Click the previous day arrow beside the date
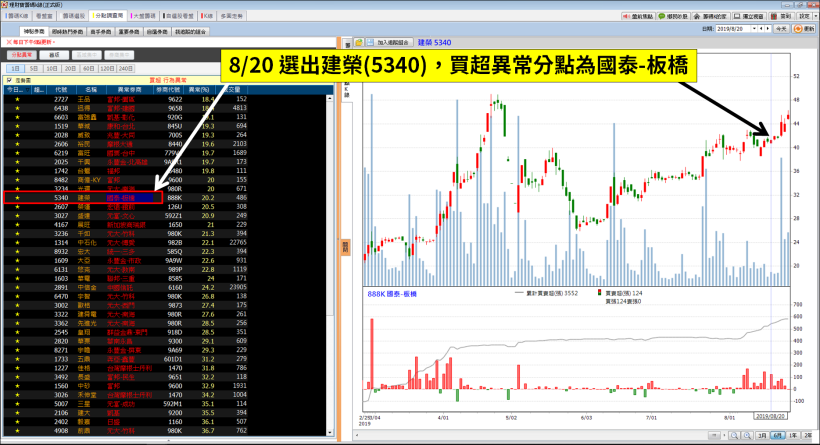Viewport: 820px width, 445px height. (761, 29)
